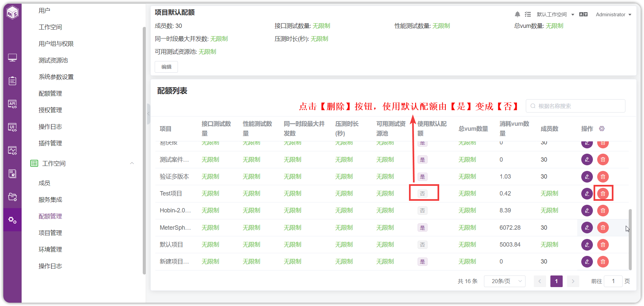The width and height of the screenshot is (644, 306).
Task: Collapse the 工作空间 menu section
Action: (x=132, y=163)
